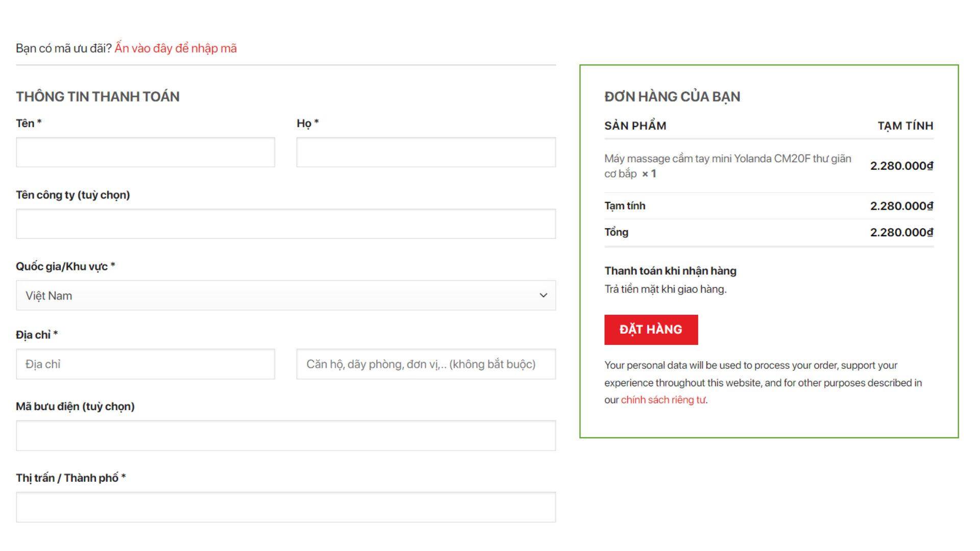Click the Thị trấn / Thành phố field
This screenshot has width=980, height=551.
(286, 507)
